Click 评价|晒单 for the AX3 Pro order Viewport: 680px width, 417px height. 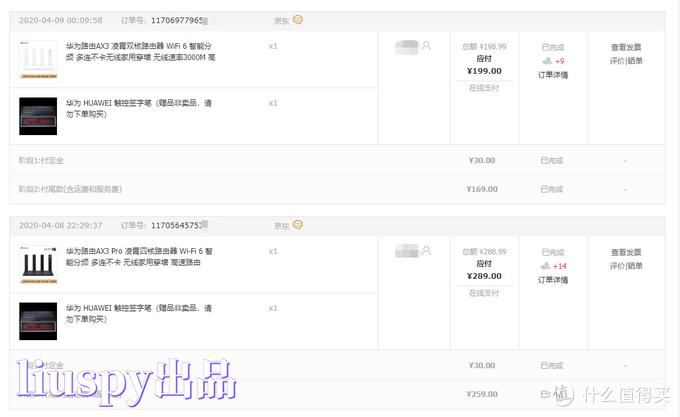pyautogui.click(x=626, y=266)
